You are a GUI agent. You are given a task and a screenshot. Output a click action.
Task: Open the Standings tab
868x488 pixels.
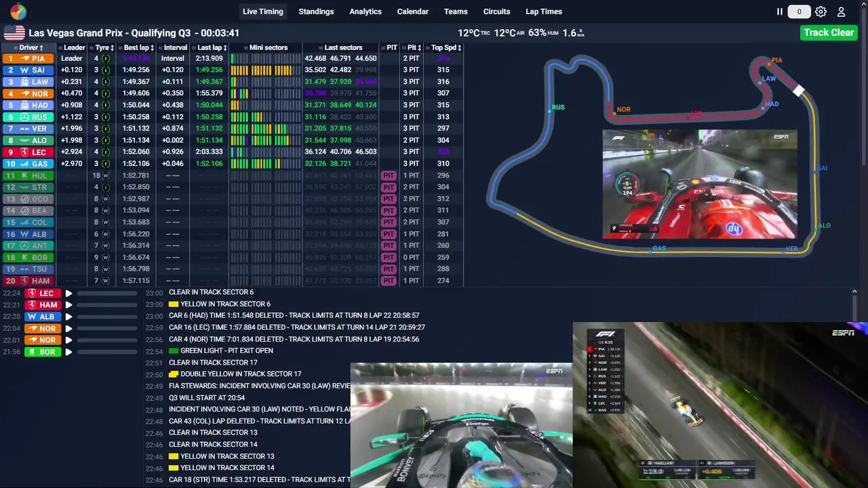point(316,12)
